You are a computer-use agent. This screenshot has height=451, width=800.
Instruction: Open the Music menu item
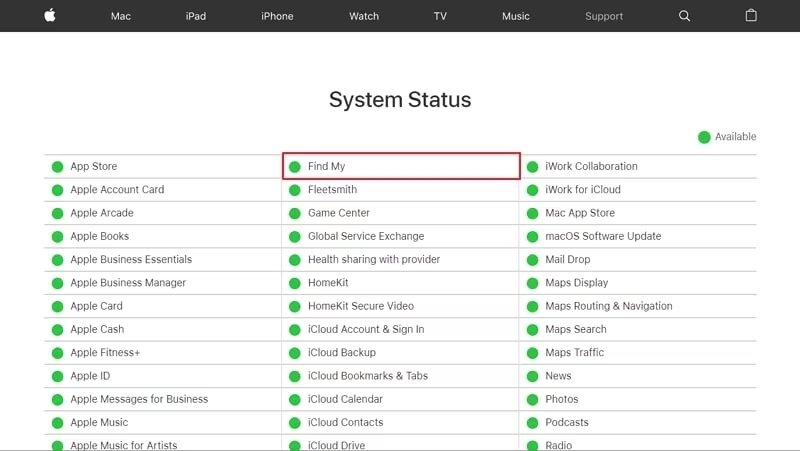tap(516, 16)
